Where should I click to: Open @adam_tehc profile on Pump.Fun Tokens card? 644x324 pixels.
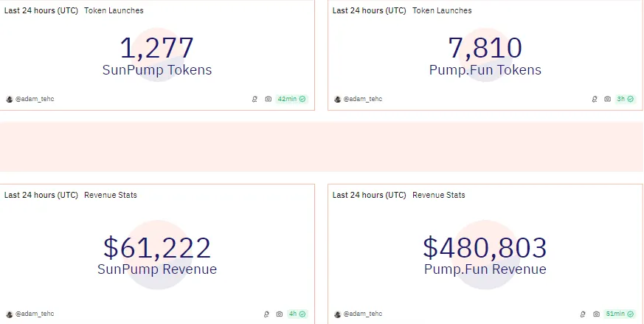point(358,99)
